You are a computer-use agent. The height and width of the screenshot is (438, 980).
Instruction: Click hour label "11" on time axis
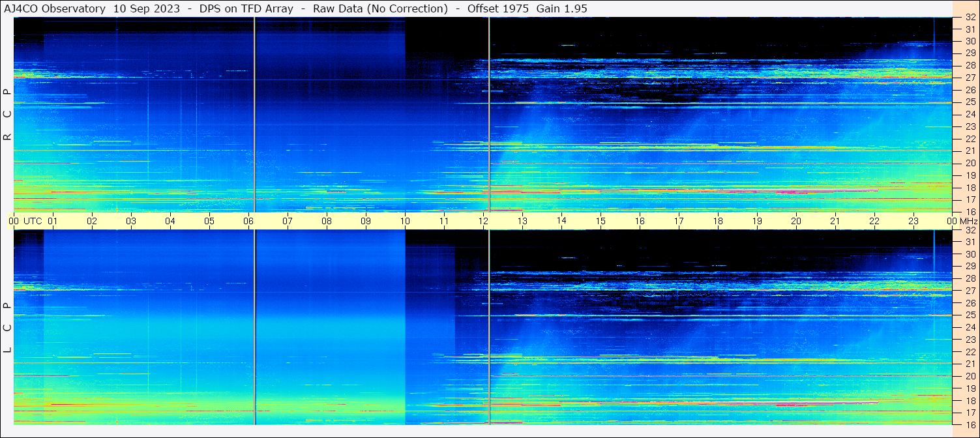point(444,221)
